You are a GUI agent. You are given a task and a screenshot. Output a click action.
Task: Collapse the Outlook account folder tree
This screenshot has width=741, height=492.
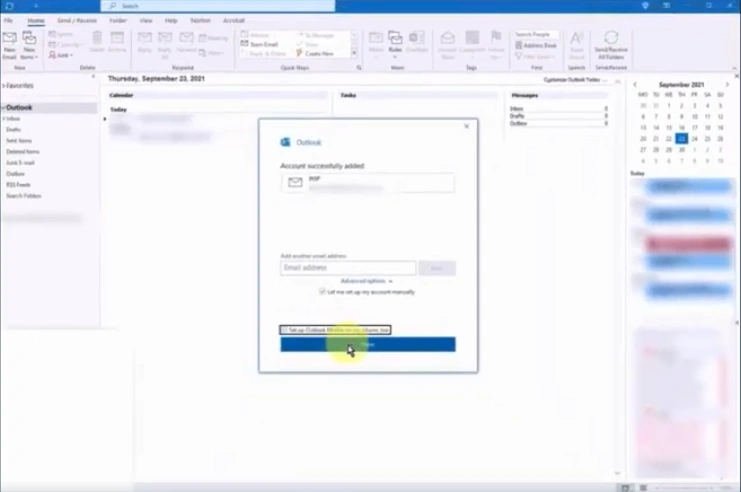[x=4, y=107]
